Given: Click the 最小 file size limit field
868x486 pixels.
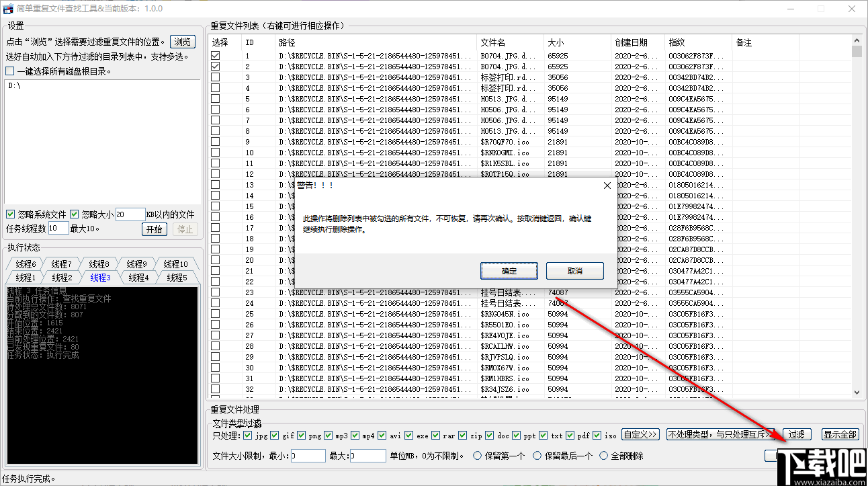Looking at the screenshot, I should 308,456.
